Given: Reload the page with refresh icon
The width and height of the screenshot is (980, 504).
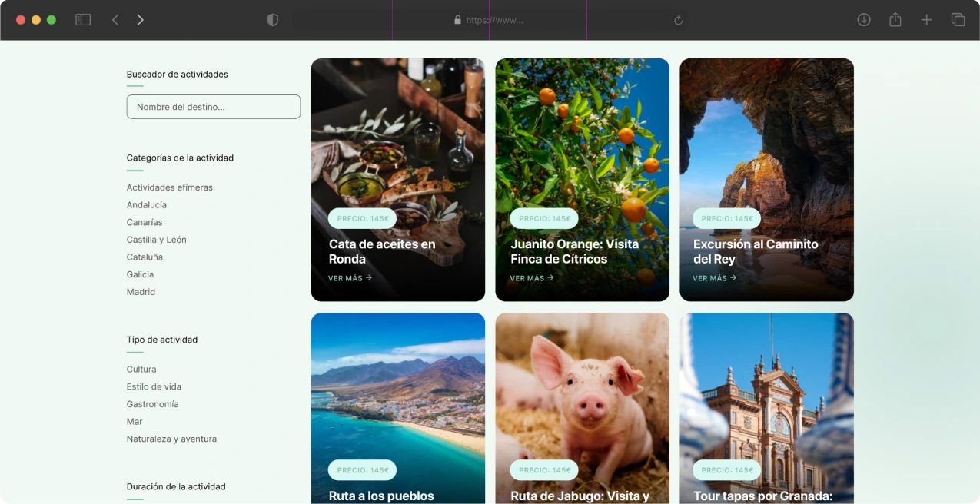Looking at the screenshot, I should pos(678,20).
